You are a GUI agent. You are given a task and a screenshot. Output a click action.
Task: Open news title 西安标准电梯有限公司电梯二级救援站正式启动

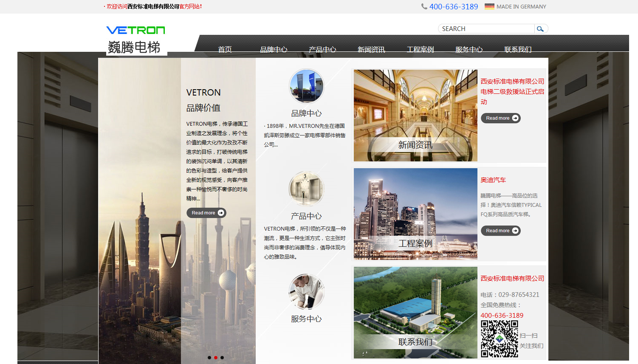click(512, 91)
